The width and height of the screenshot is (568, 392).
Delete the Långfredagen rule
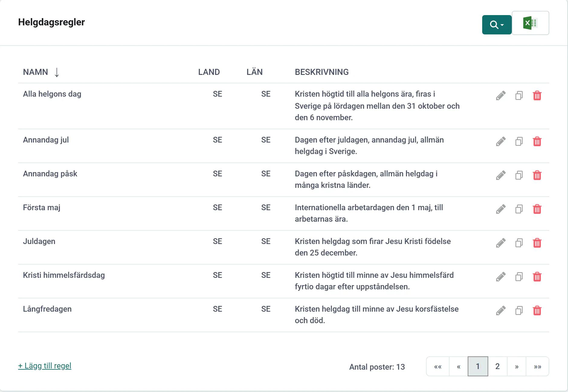click(x=537, y=311)
